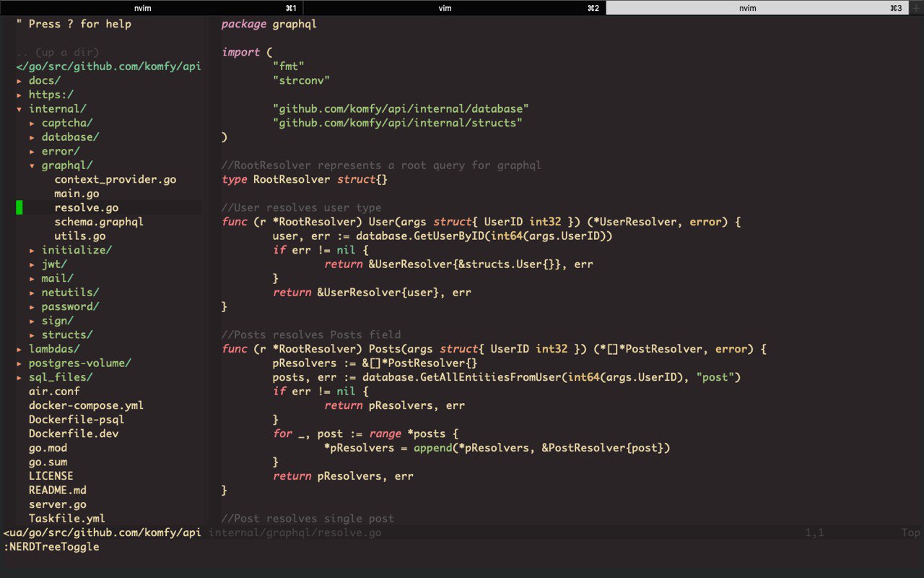Go up a directory in NERDTree
This screenshot has height=578, width=924.
tap(58, 52)
